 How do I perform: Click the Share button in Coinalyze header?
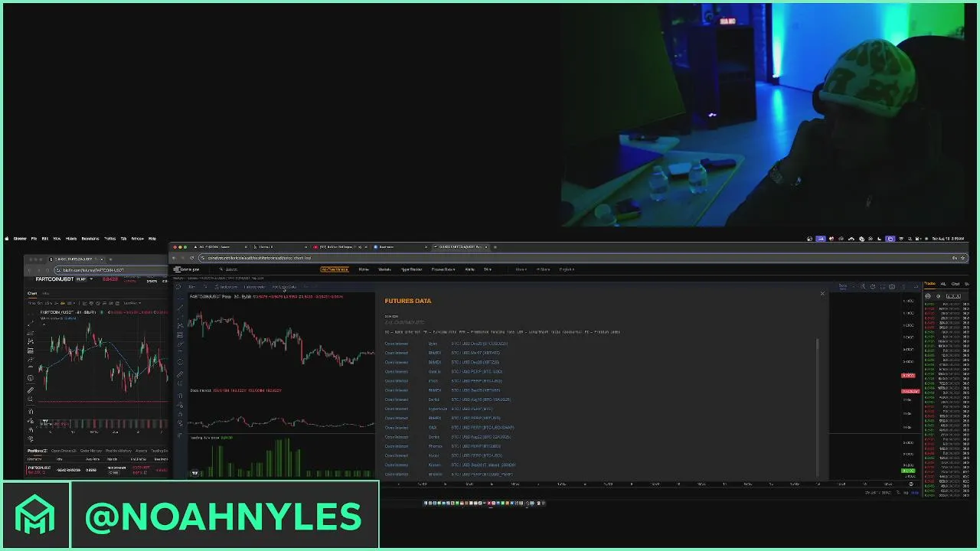544,269
